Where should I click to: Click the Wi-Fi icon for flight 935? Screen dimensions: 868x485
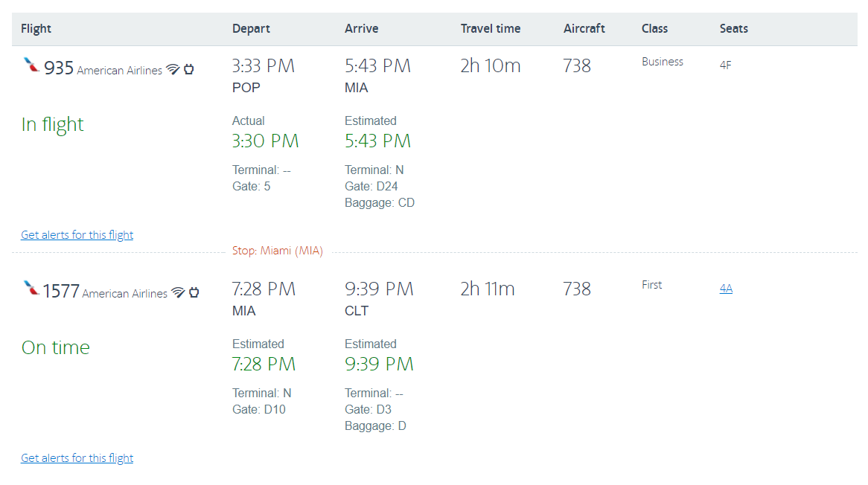click(x=173, y=69)
